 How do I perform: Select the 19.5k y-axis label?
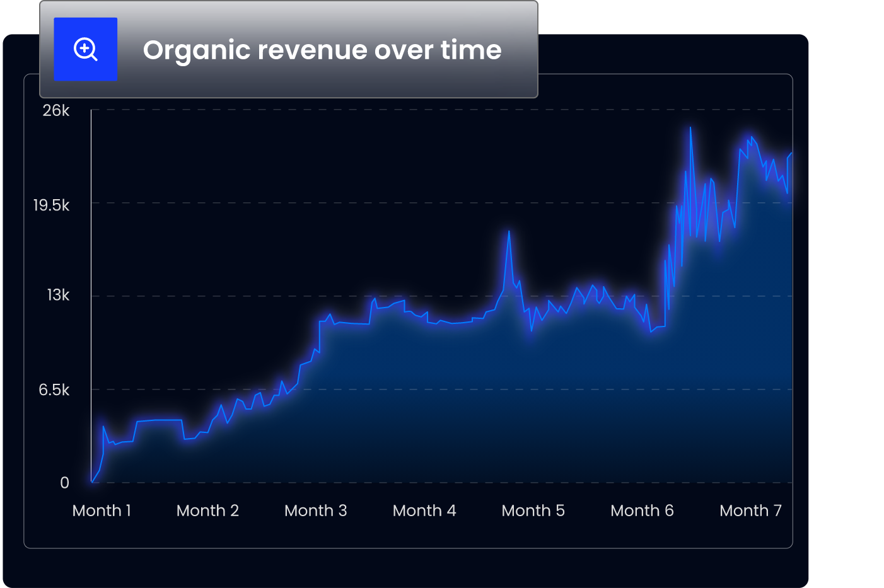click(x=52, y=205)
